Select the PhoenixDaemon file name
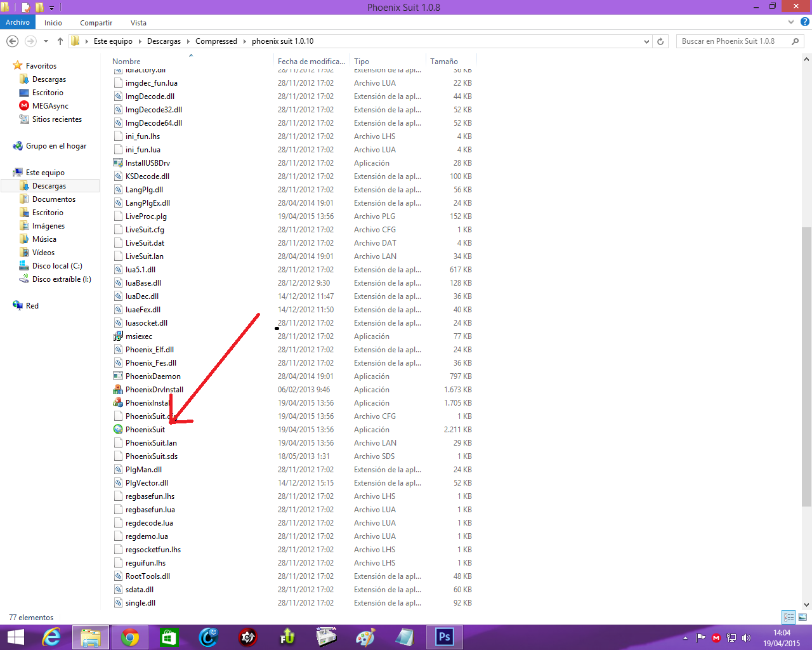 (x=153, y=376)
